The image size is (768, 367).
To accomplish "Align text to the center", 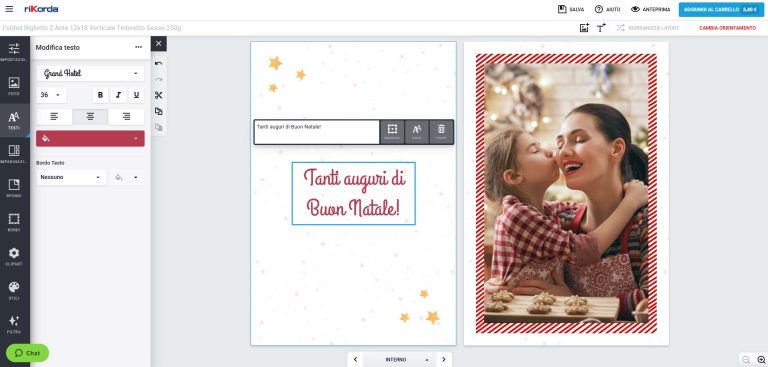I will pos(90,117).
